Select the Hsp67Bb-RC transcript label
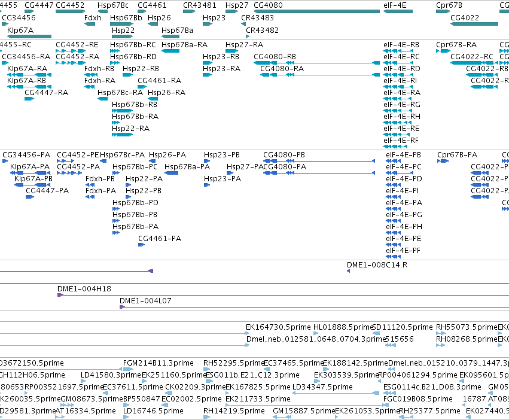509x420 pixels. pos(133,44)
